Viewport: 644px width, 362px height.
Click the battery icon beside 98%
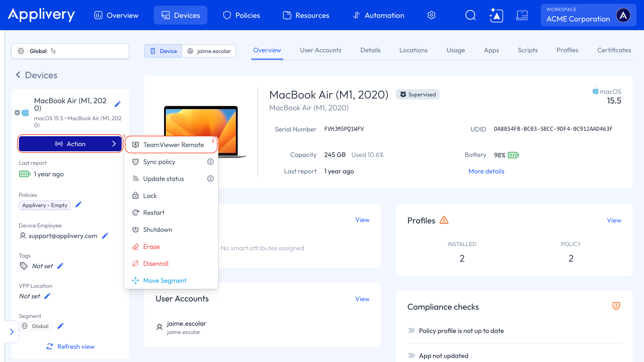tap(513, 155)
